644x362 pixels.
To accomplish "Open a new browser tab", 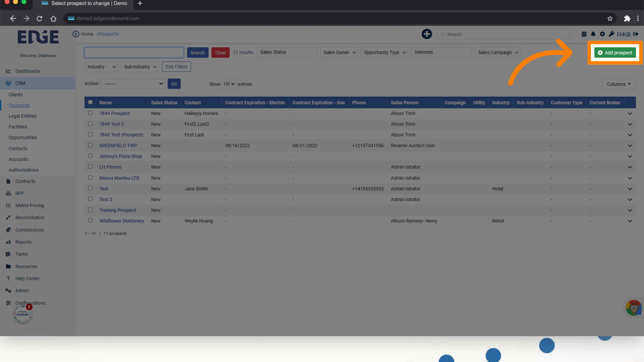I will pos(140,3).
